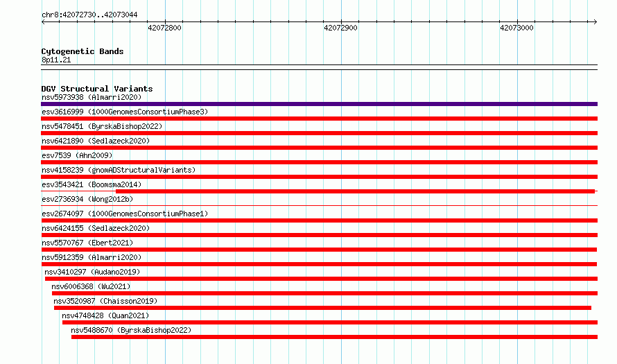Screen dimensions: 617x364
Task: Select the esv3616999 red variant bar
Action: pos(319,119)
